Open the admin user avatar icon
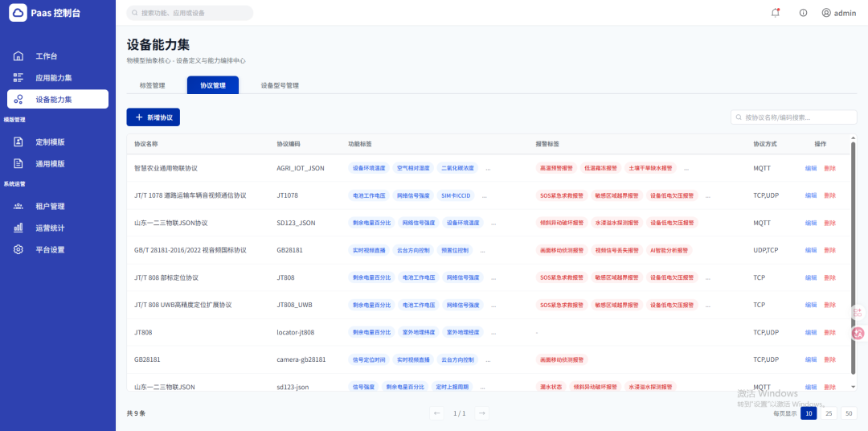 (x=826, y=13)
